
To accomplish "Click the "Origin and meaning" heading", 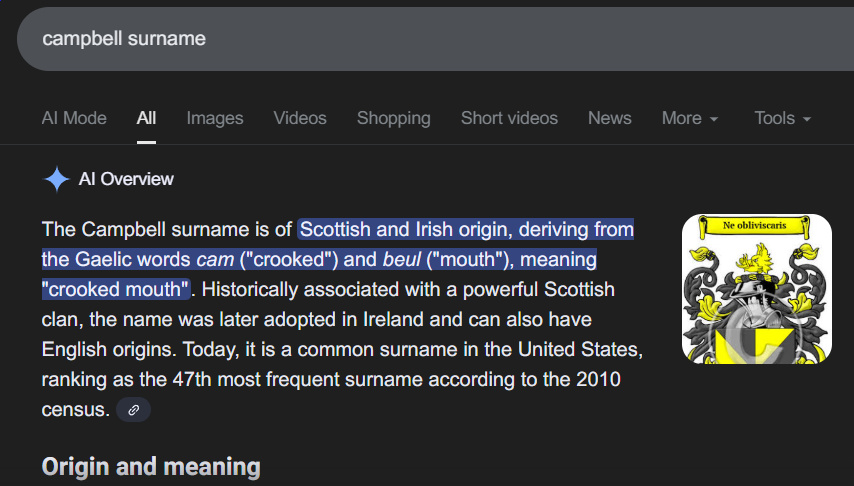I will pos(151,467).
